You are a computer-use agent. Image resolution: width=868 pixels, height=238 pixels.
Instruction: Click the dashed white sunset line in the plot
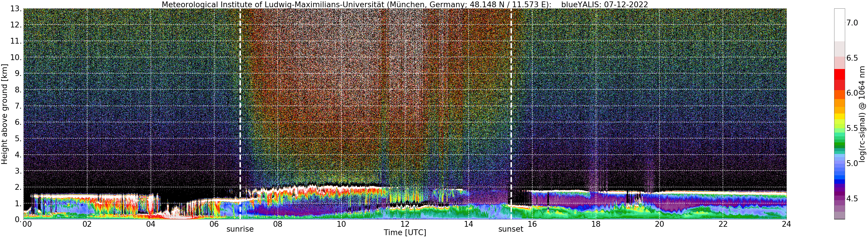click(511, 114)
